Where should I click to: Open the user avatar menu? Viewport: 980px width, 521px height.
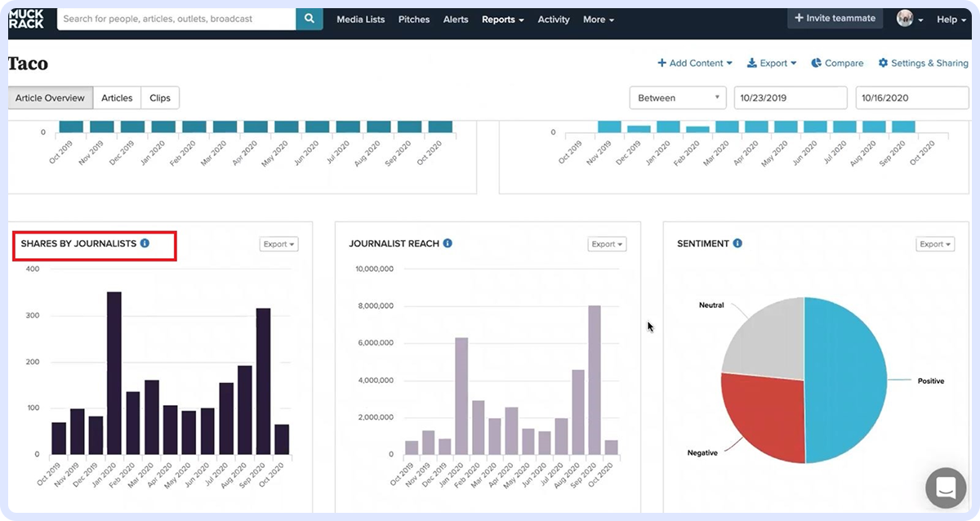point(910,19)
